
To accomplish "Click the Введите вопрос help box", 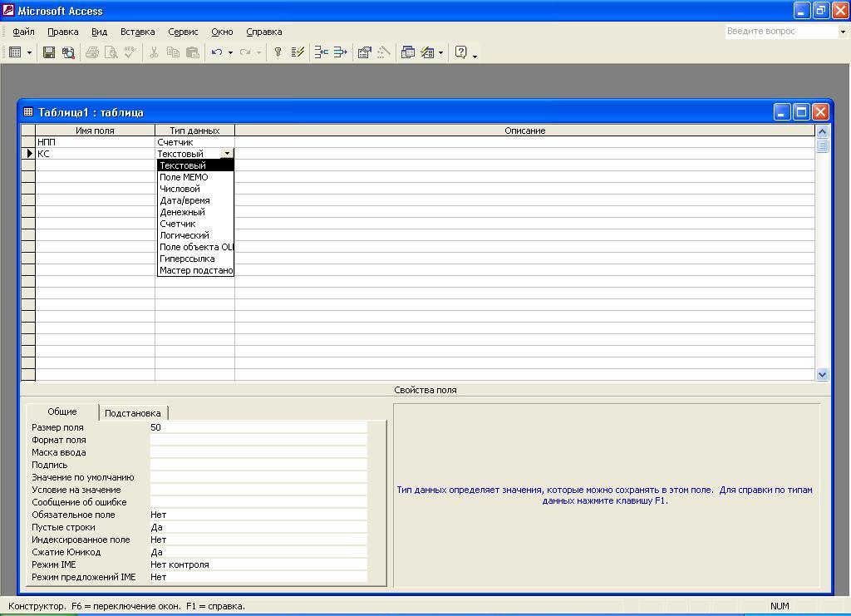I will pyautogui.click(x=781, y=32).
